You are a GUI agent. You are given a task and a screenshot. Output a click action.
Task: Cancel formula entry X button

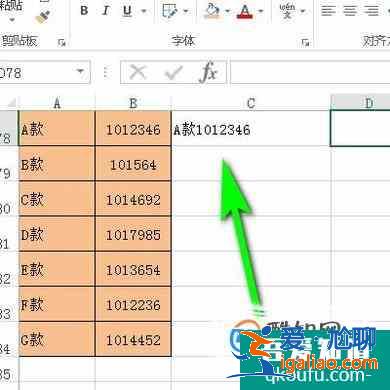(x=138, y=72)
